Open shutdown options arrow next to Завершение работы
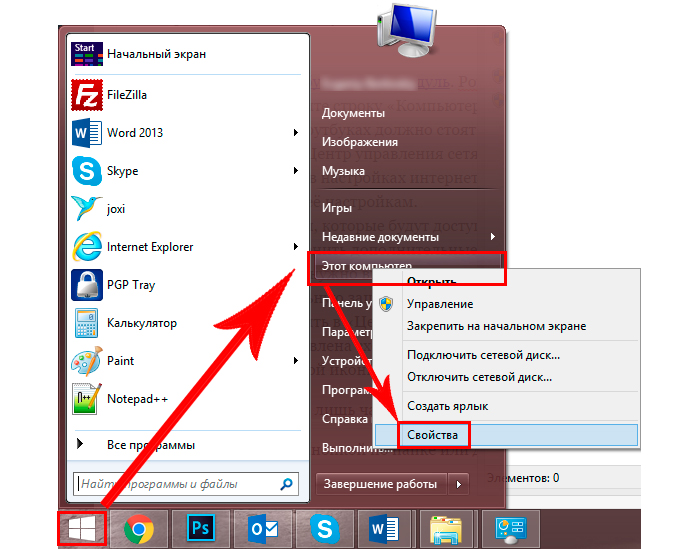Image resolution: width=700 pixels, height=549 pixels. [x=458, y=484]
